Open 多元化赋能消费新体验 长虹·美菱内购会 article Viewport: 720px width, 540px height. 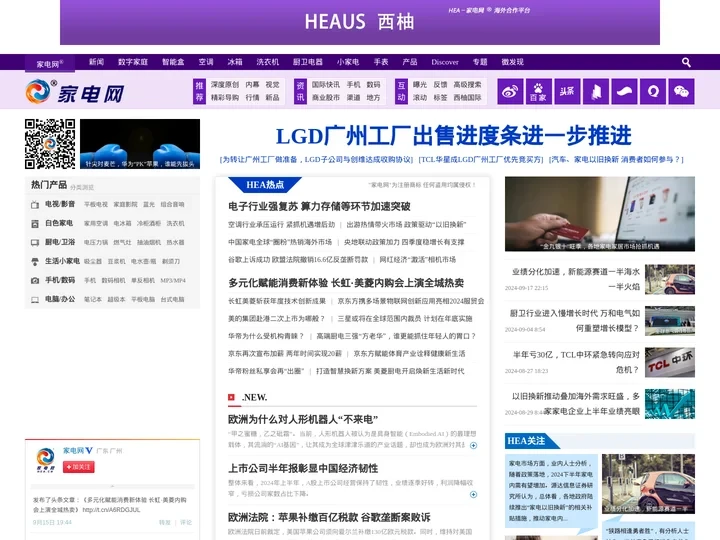point(346,283)
